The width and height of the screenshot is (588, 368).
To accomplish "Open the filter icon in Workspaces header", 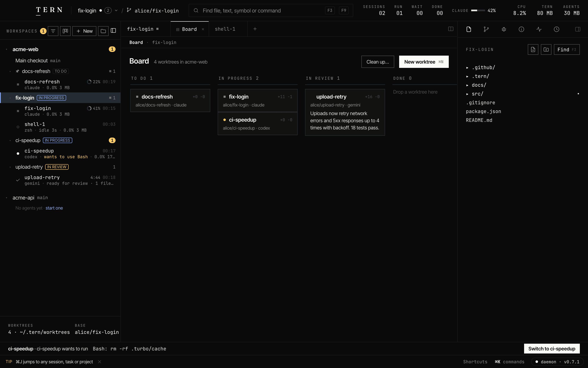I will pyautogui.click(x=53, y=31).
